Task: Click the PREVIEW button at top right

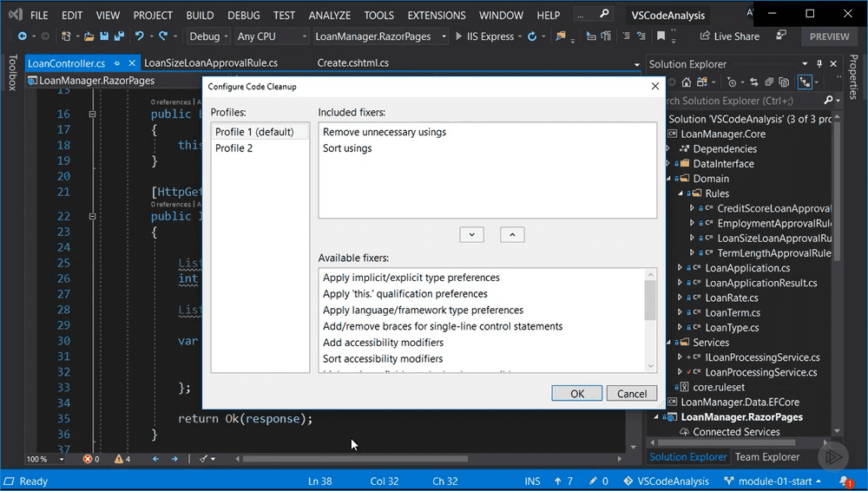Action: pos(829,36)
